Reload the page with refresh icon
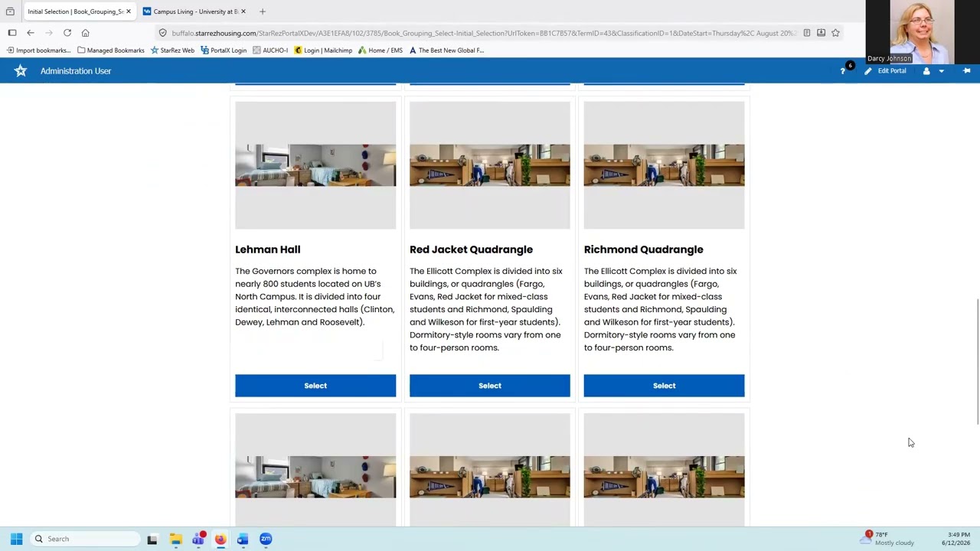The image size is (980, 551). (x=67, y=33)
